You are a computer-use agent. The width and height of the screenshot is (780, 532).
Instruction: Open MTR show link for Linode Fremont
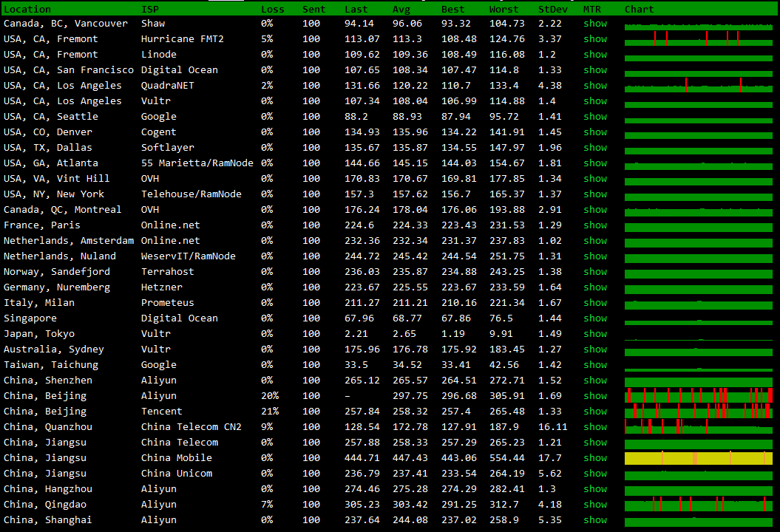point(595,54)
